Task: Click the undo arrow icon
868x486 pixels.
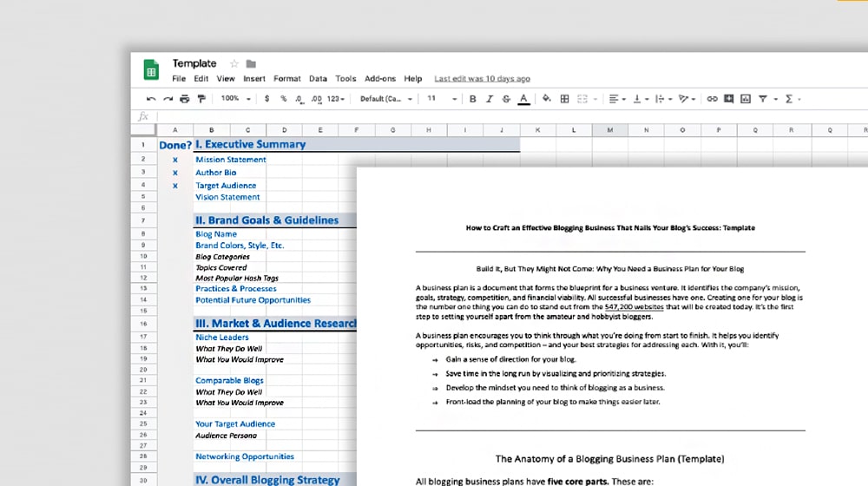Action: click(152, 99)
